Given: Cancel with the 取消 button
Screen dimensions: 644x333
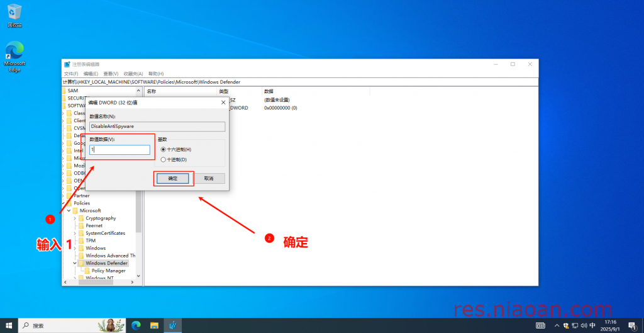Looking at the screenshot, I should pyautogui.click(x=209, y=178).
